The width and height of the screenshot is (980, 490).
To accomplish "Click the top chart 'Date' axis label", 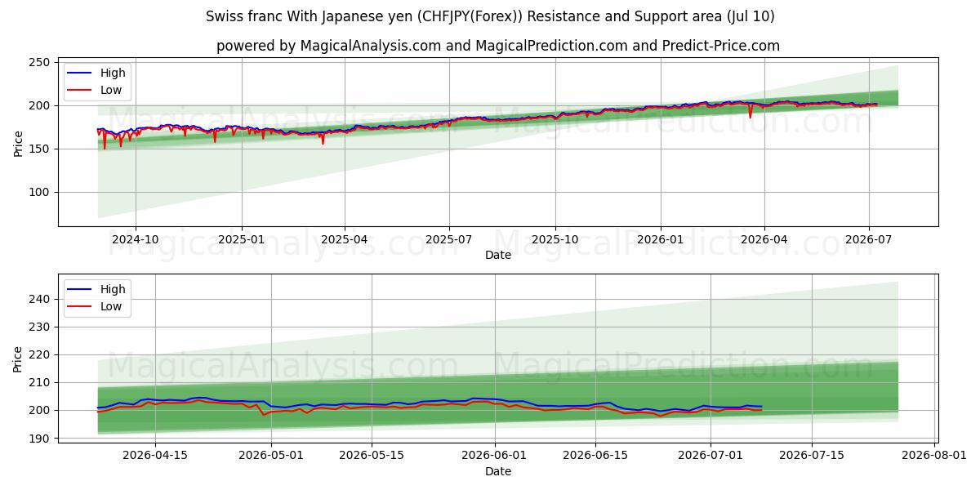I will [x=498, y=255].
